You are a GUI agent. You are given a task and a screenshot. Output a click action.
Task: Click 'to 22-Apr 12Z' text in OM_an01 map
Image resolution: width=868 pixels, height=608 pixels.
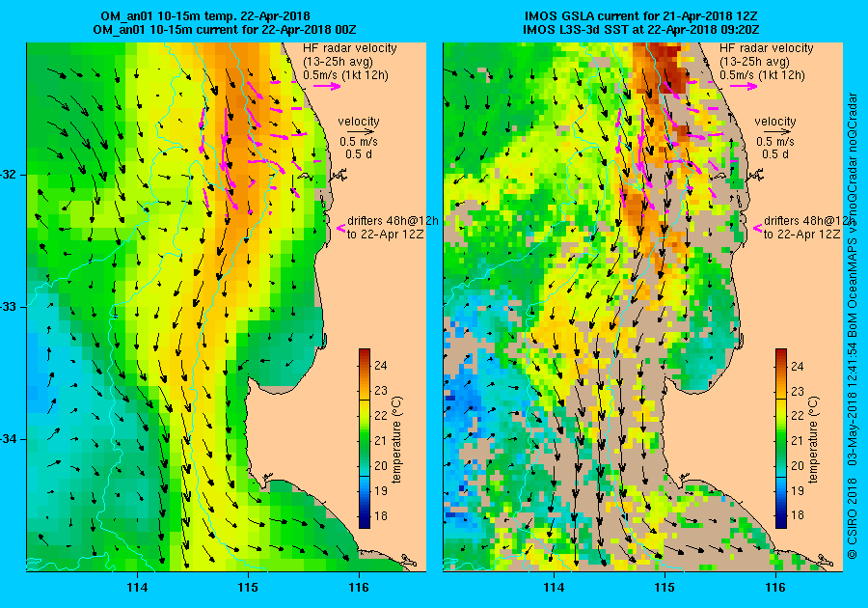[385, 234]
